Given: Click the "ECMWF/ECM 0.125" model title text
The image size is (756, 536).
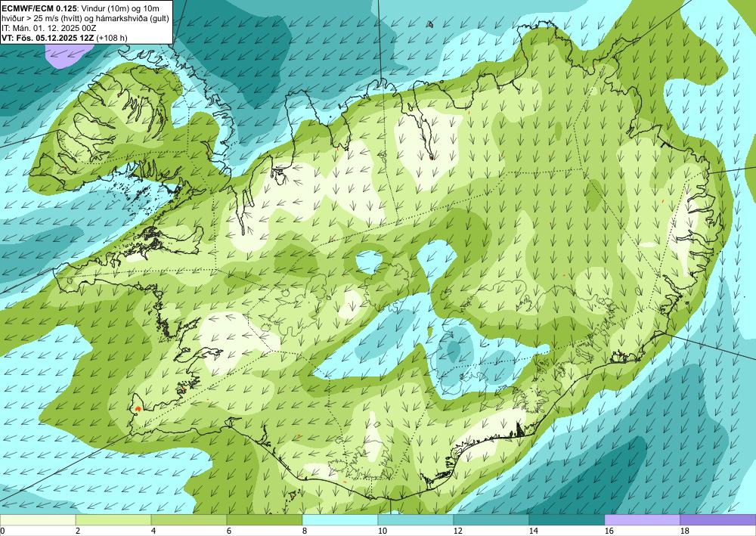Looking at the screenshot, I should coord(38,8).
